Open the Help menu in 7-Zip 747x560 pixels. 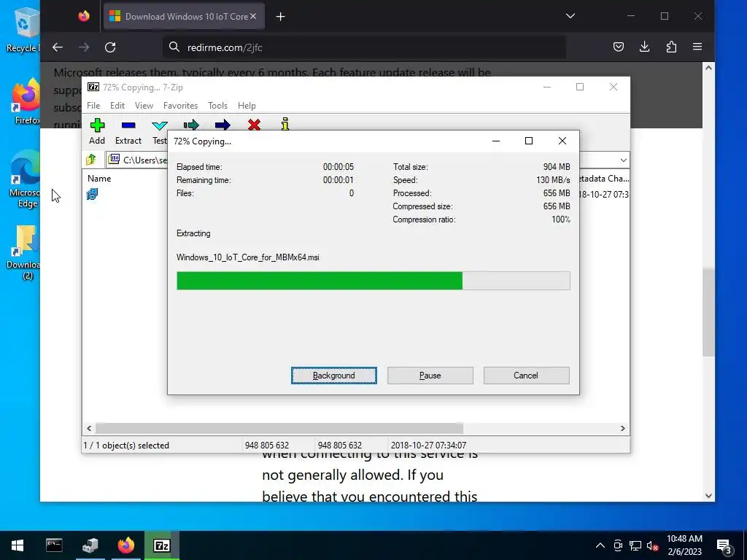(247, 105)
